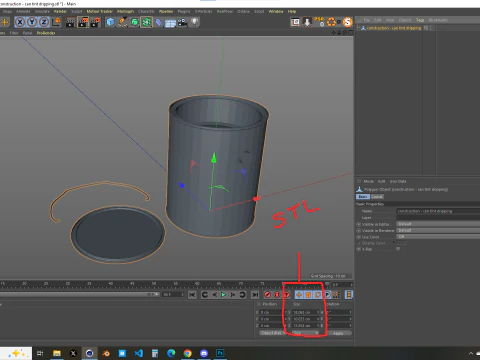
Task: Toggle scale keyframe recording icon
Action: 308,295
